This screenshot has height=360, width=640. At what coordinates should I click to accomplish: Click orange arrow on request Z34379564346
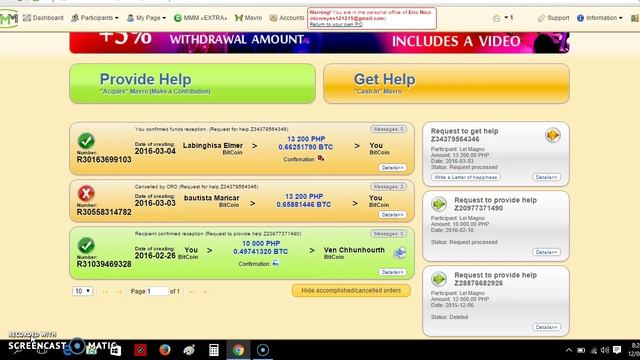(x=553, y=135)
